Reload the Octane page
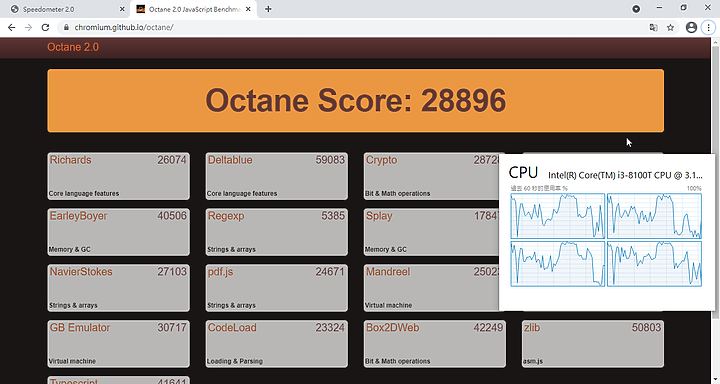The image size is (720, 384). point(45,28)
